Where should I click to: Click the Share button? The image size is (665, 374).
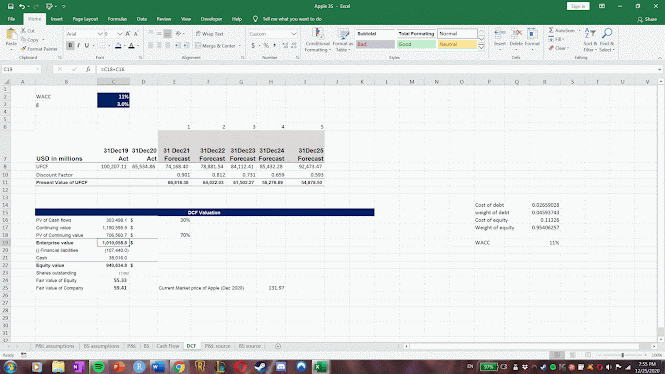coord(647,19)
